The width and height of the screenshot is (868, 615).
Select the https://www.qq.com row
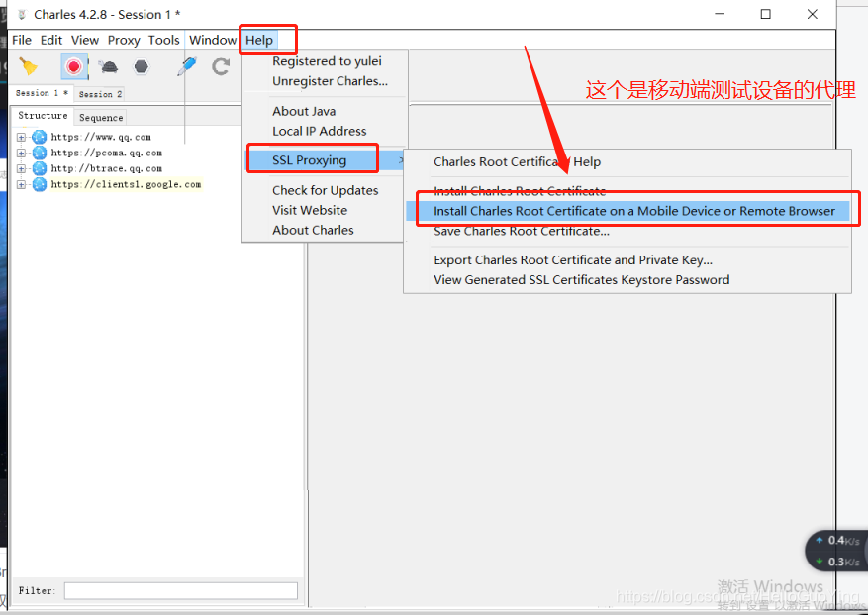101,137
